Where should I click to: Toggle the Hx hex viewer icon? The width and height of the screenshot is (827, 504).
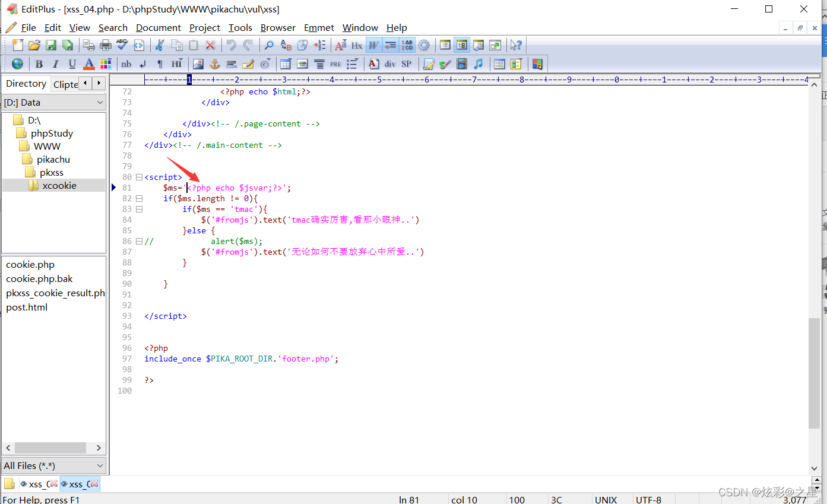click(x=357, y=45)
